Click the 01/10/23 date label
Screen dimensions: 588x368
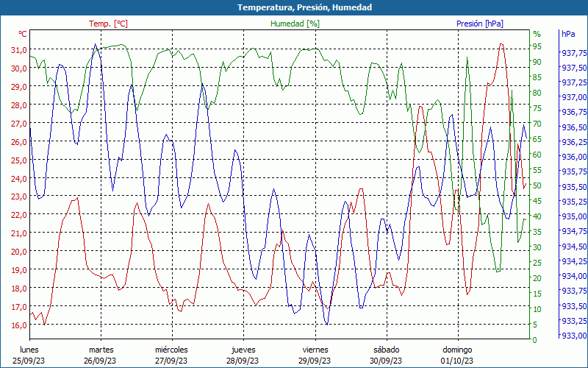pyautogui.click(x=457, y=361)
